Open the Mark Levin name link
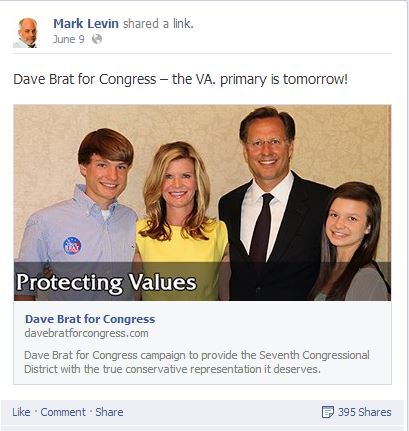Image resolution: width=409 pixels, height=431 pixels. pos(86,24)
